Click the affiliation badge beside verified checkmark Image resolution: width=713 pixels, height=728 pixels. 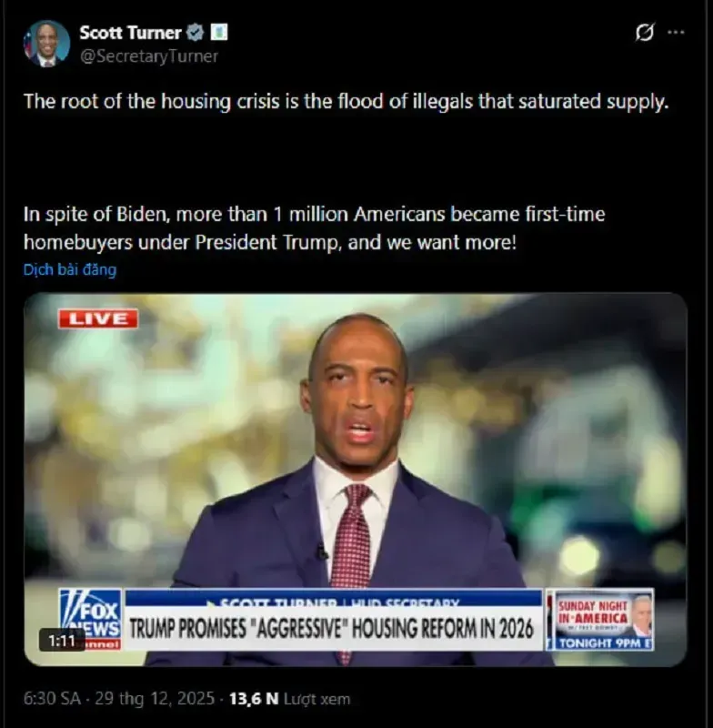pyautogui.click(x=219, y=33)
